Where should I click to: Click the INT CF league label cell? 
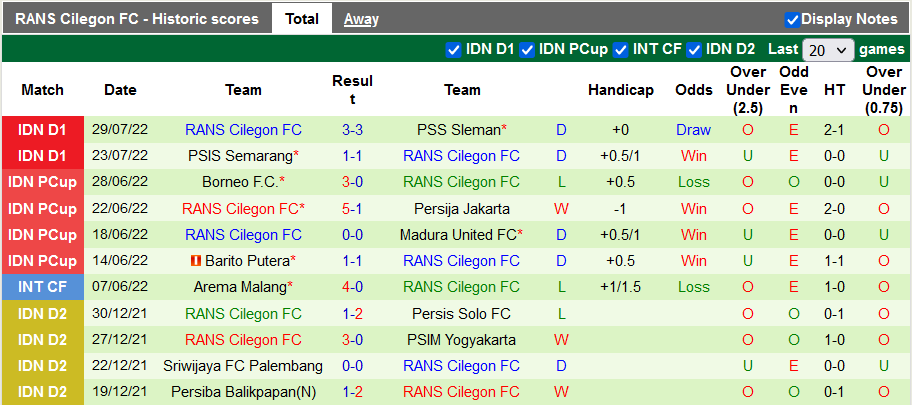coord(42,287)
